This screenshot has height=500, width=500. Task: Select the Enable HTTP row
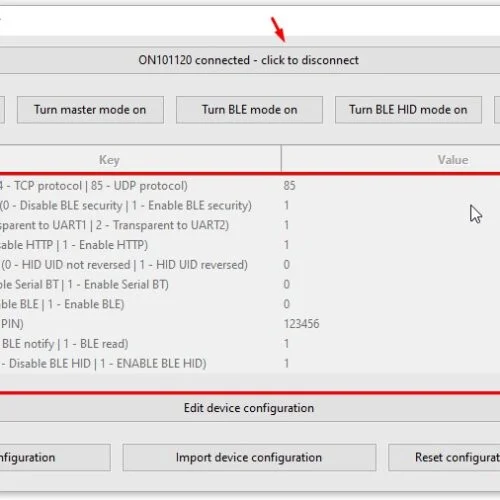[250, 245]
